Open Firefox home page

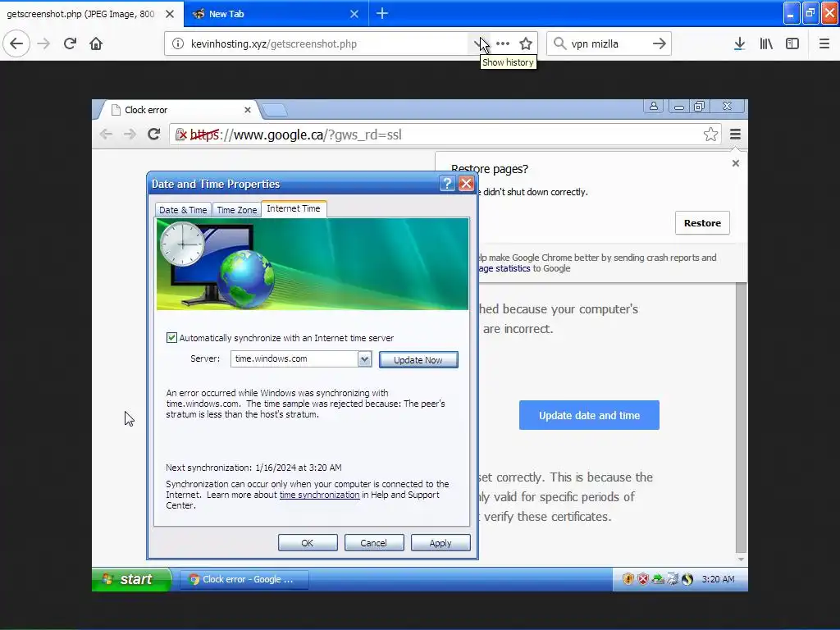coord(96,43)
